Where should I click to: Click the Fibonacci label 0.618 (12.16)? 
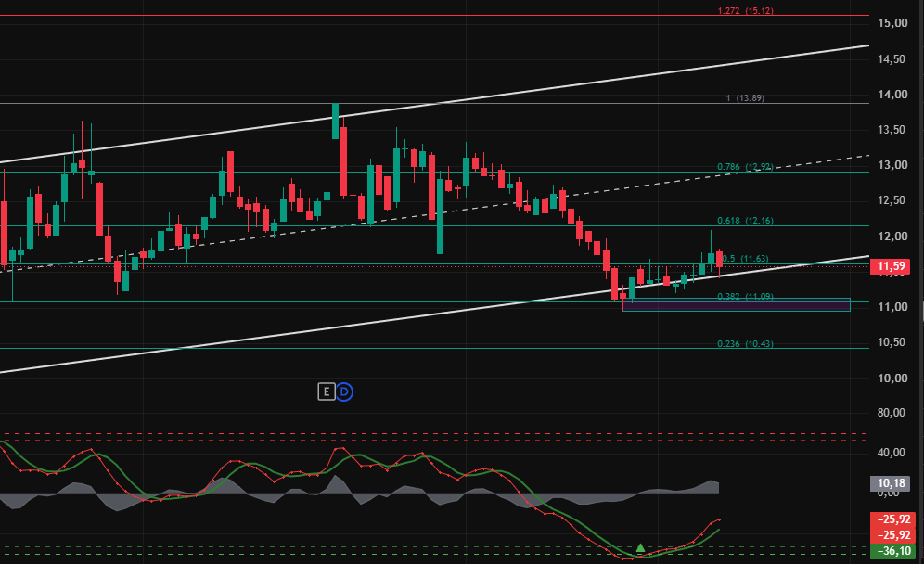click(x=745, y=221)
